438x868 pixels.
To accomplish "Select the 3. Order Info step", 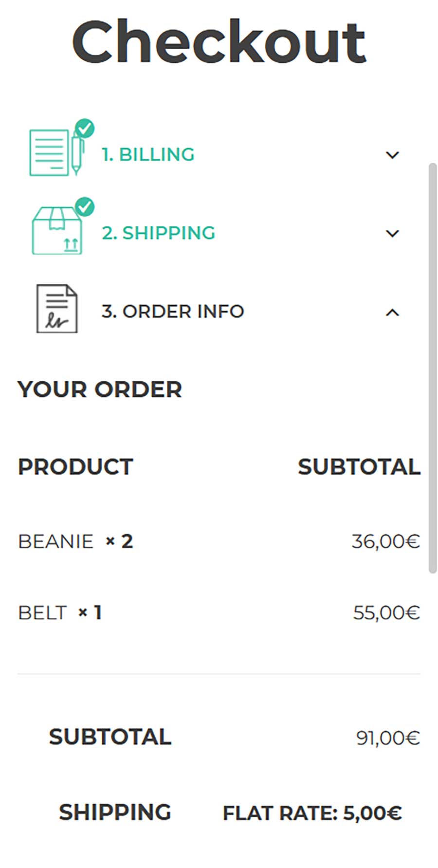I will [173, 312].
